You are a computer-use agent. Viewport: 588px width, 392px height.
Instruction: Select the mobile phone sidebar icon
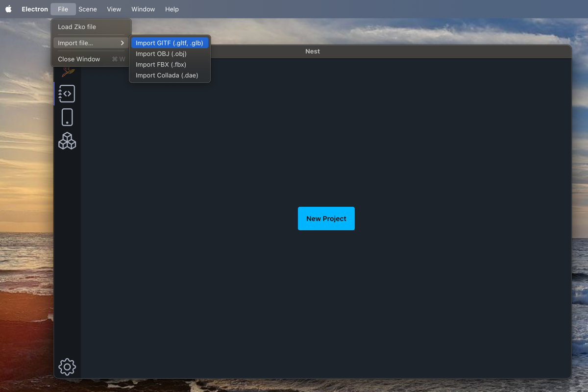click(x=67, y=118)
